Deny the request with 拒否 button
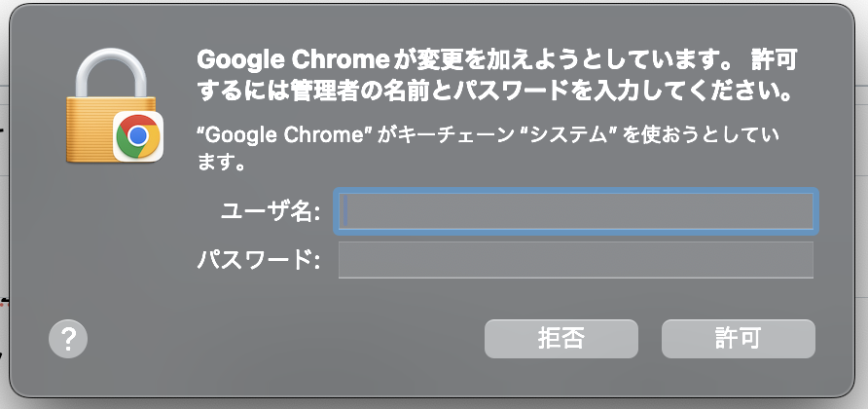This screenshot has width=868, height=409. click(x=561, y=339)
